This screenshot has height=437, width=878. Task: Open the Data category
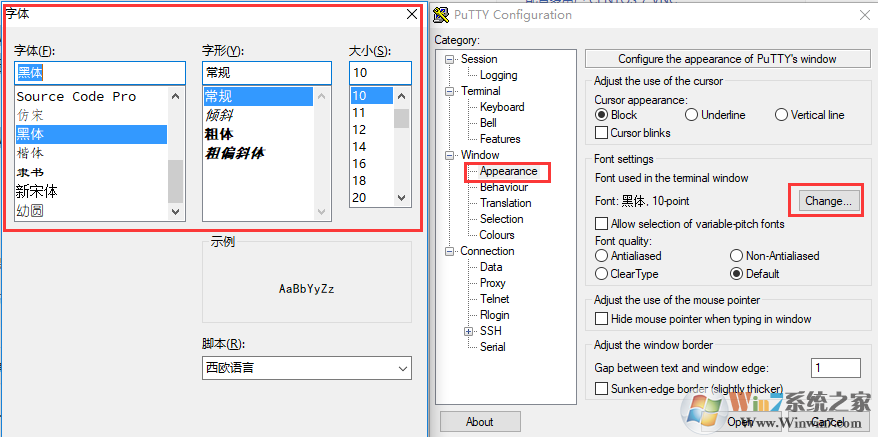click(491, 267)
